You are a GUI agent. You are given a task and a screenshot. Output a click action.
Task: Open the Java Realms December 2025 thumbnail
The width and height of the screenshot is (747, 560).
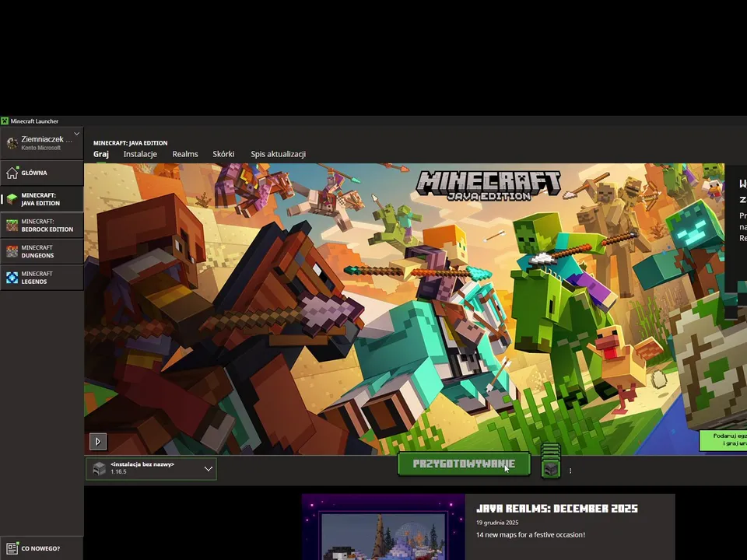point(384,527)
